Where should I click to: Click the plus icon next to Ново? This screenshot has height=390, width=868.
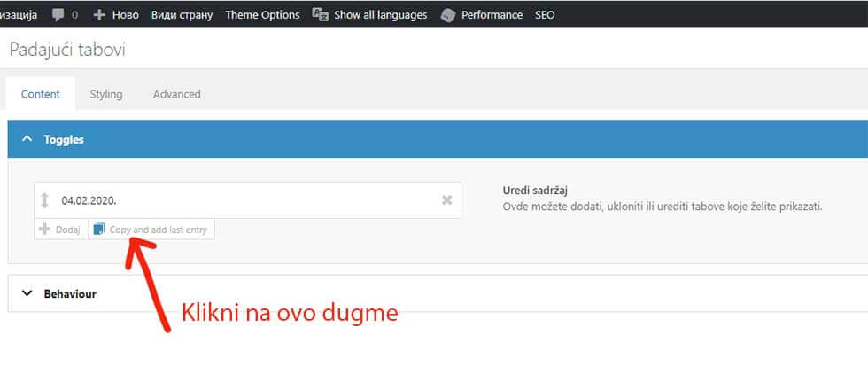click(98, 15)
